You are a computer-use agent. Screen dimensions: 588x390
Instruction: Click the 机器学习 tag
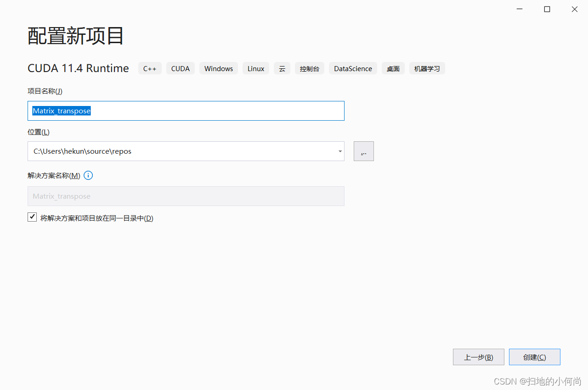click(x=427, y=68)
